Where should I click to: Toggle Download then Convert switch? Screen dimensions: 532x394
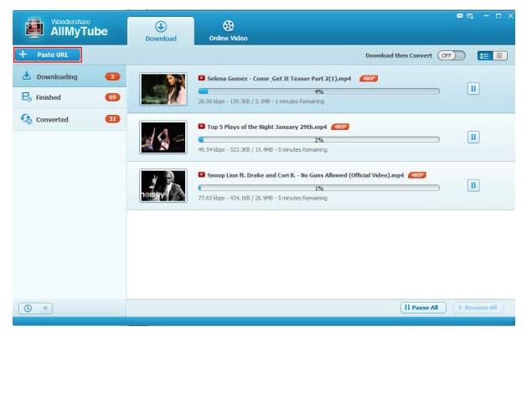click(x=452, y=55)
